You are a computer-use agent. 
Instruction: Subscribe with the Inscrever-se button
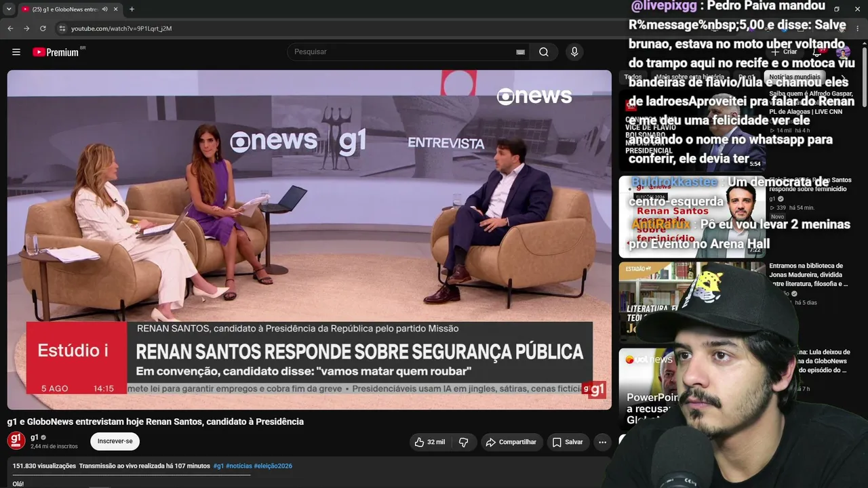point(115,441)
